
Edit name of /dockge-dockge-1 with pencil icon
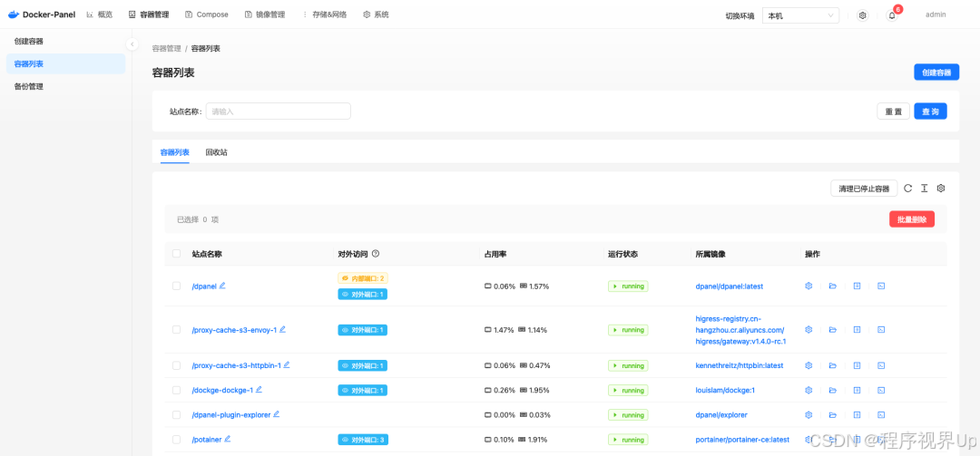tap(259, 389)
